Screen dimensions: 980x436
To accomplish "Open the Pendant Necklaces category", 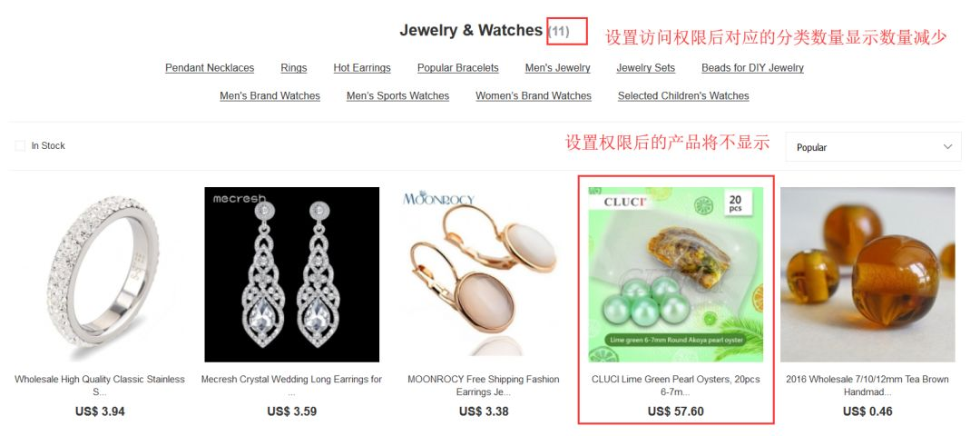I will pyautogui.click(x=210, y=67).
